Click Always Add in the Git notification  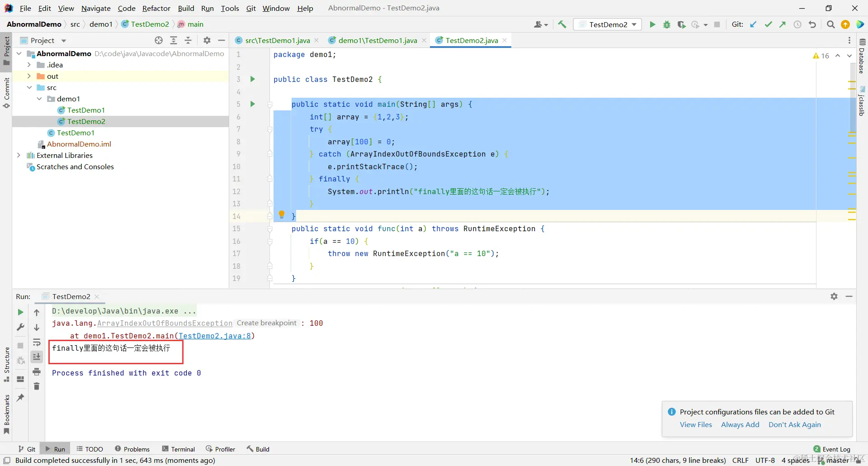[740, 424]
